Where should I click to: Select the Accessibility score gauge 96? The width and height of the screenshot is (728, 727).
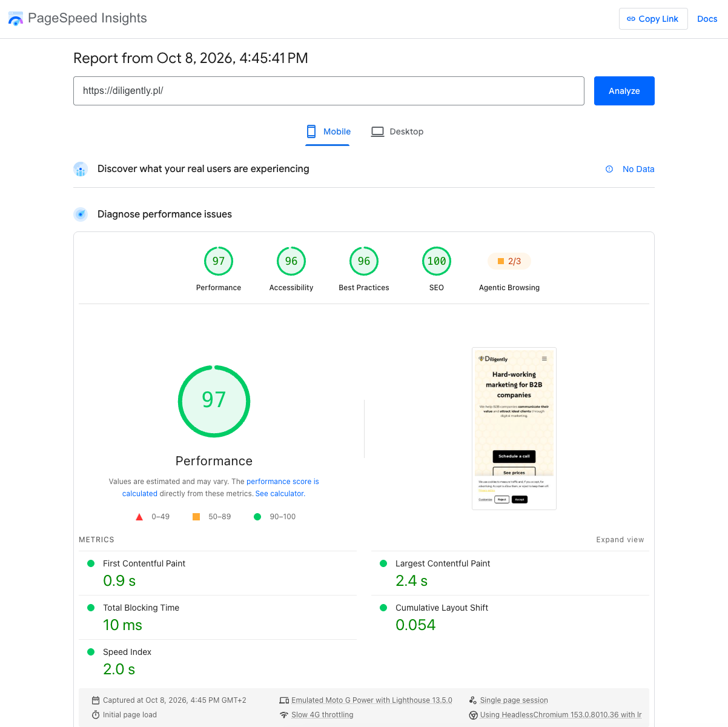(x=291, y=261)
